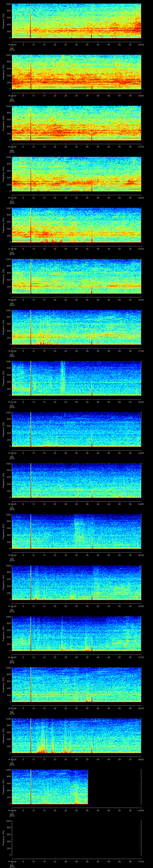The image size is (153, 868).
Task: Click the Dec 2016 date under 14:24:00
Action: click(x=12, y=49)
